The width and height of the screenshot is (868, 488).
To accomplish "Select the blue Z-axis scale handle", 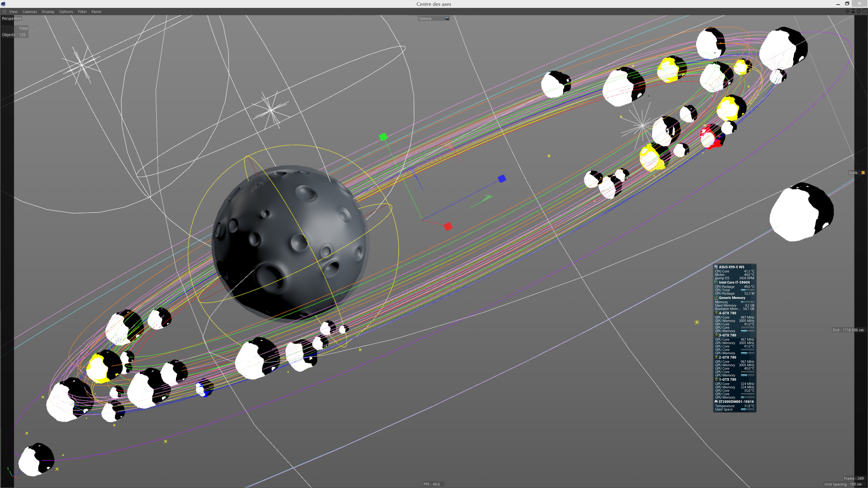I will [x=502, y=178].
